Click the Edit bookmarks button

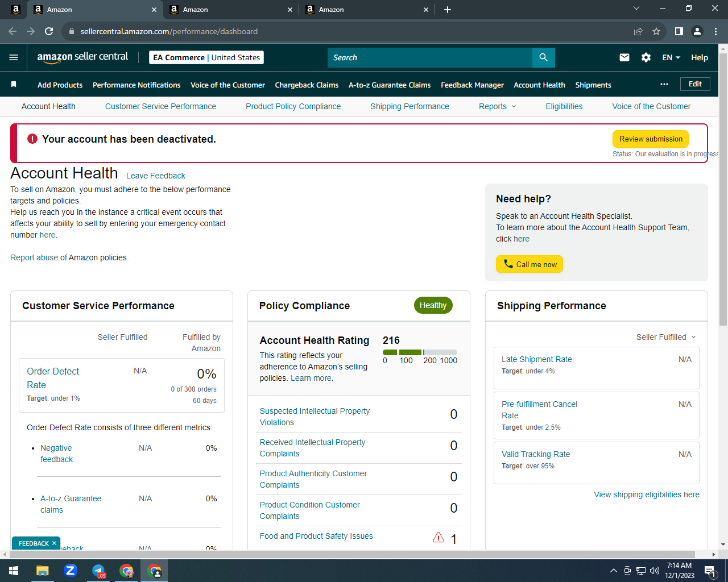(x=695, y=84)
